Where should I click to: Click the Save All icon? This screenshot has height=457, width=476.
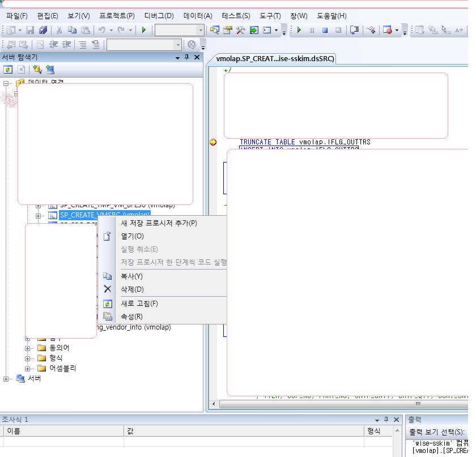pos(43,30)
